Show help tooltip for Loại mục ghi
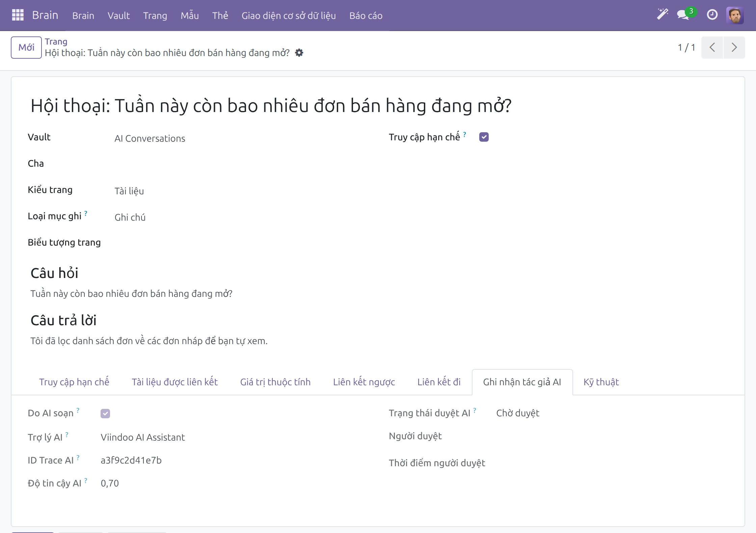This screenshot has width=756, height=533. pyautogui.click(x=86, y=213)
